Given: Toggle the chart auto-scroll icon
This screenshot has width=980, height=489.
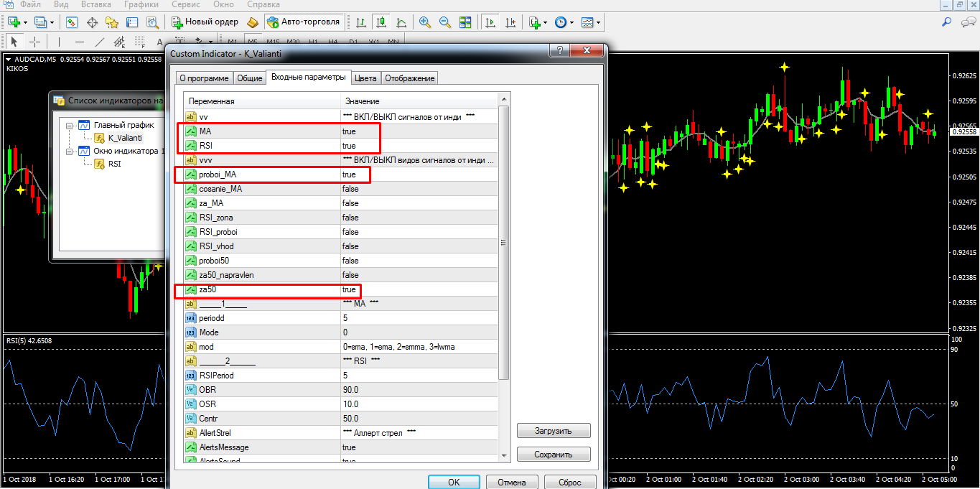Looking at the screenshot, I should click(490, 22).
